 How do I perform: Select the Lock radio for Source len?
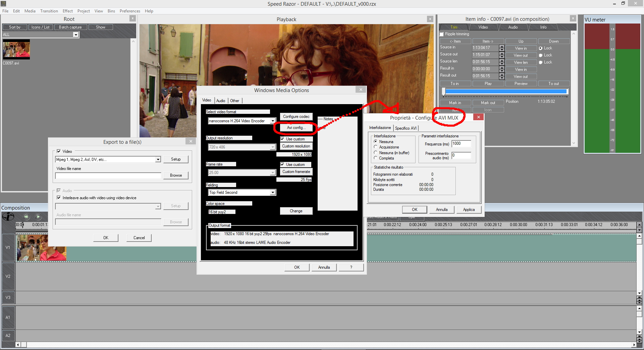coord(541,62)
